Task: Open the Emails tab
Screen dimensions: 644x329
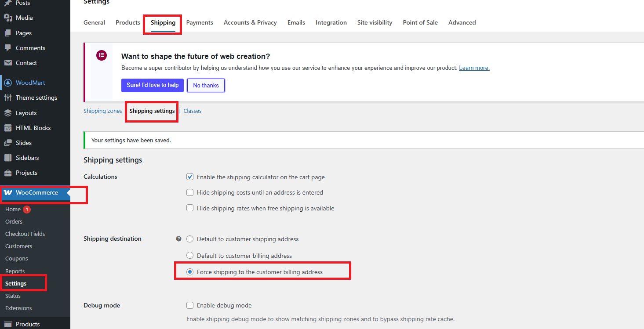Action: 296,22
